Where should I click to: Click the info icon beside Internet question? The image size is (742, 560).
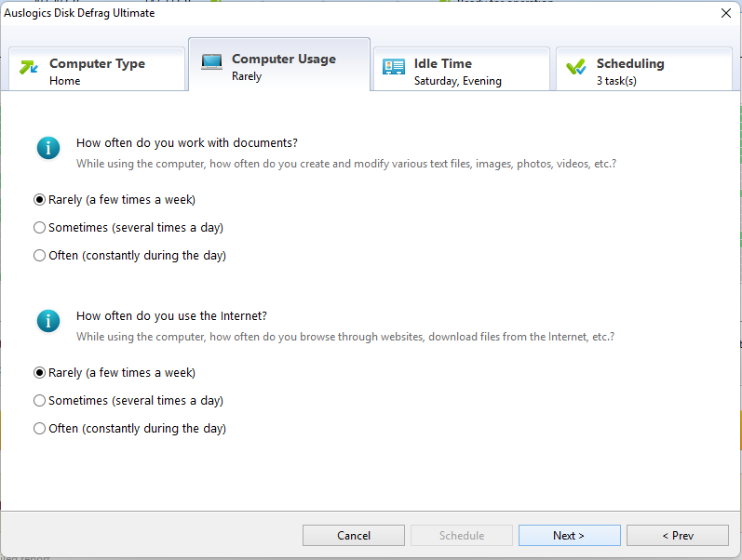[x=47, y=321]
